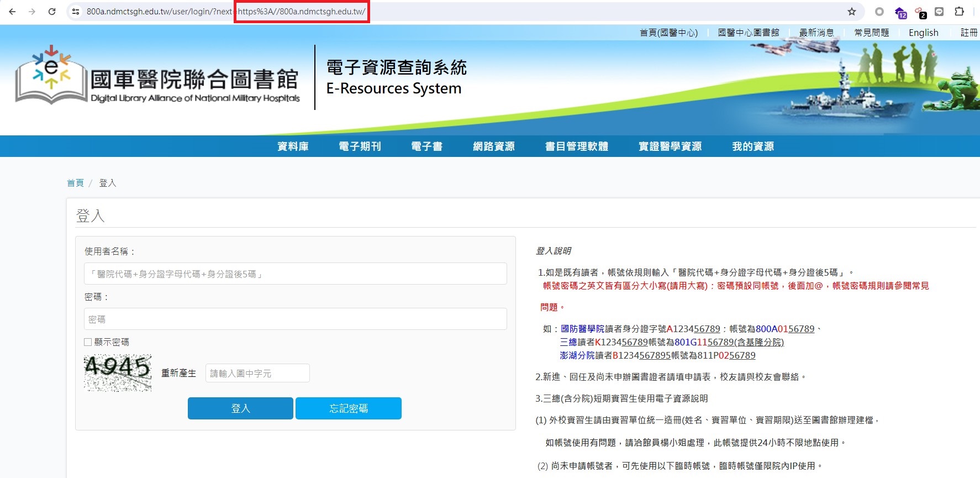The image size is (980, 478).
Task: Open 常見問題 FAQ link
Action: point(872,33)
